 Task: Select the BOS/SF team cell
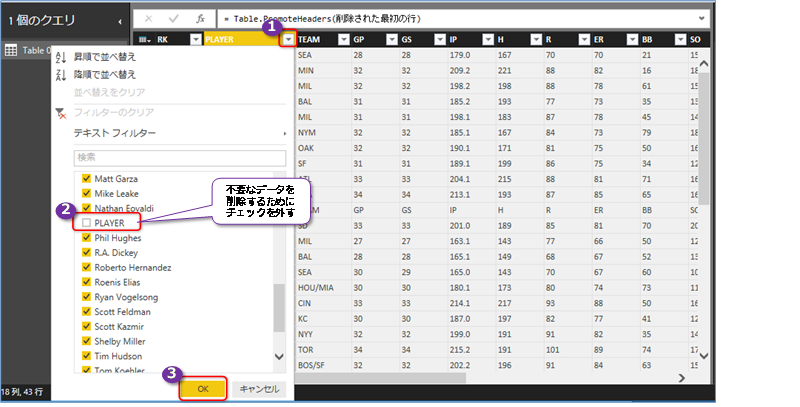[323, 365]
